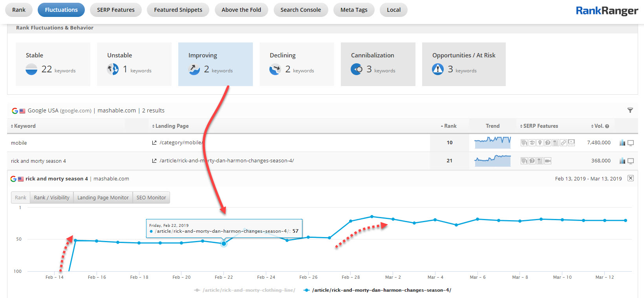Open the rick-and-morty-dan-harmon landing page link

pyautogui.click(x=227, y=161)
